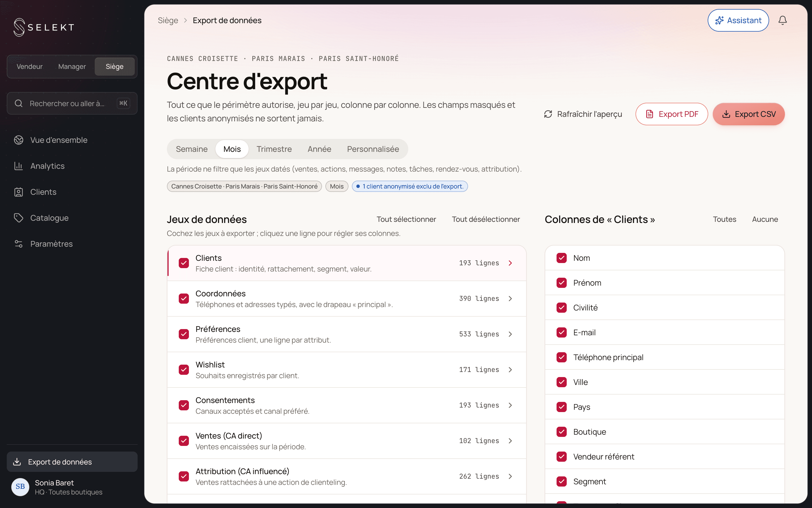812x508 pixels.
Task: Toggle the Vendeur référent column checkbox
Action: coord(562,457)
